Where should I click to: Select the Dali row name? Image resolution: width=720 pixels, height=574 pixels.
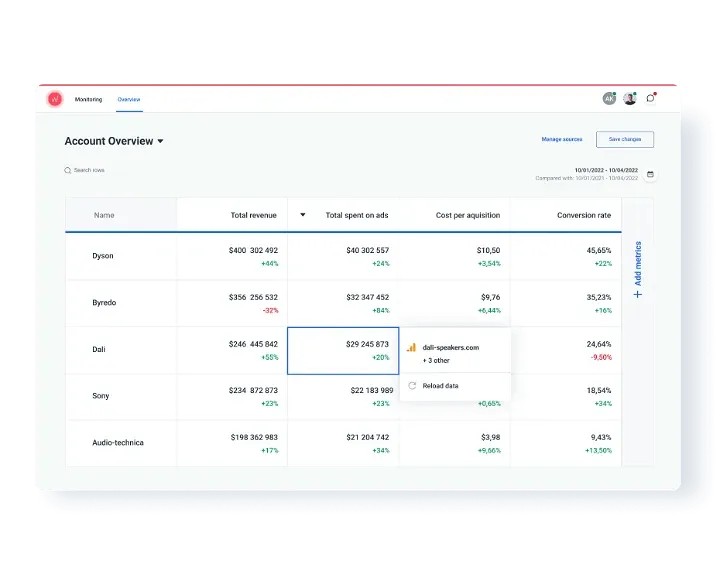tap(99, 349)
